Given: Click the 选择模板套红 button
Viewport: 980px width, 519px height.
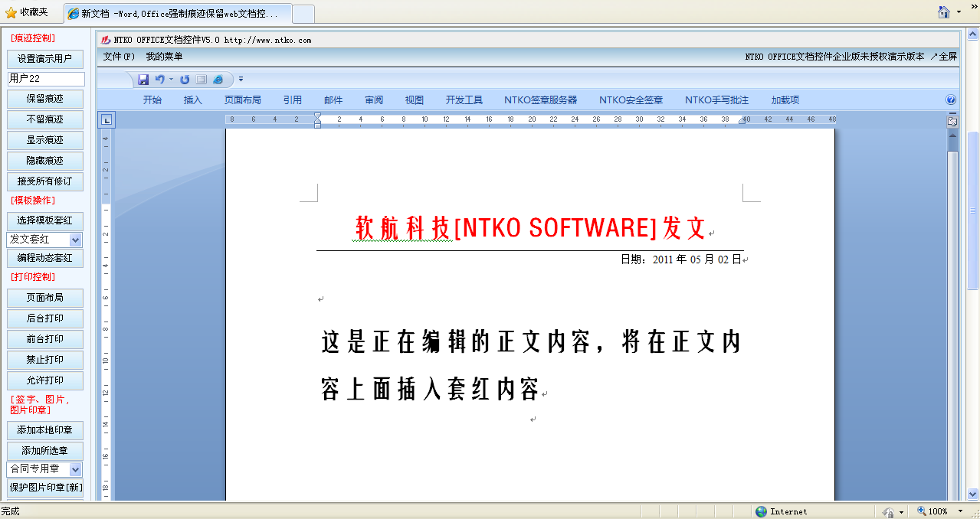Looking at the screenshot, I should [x=45, y=220].
